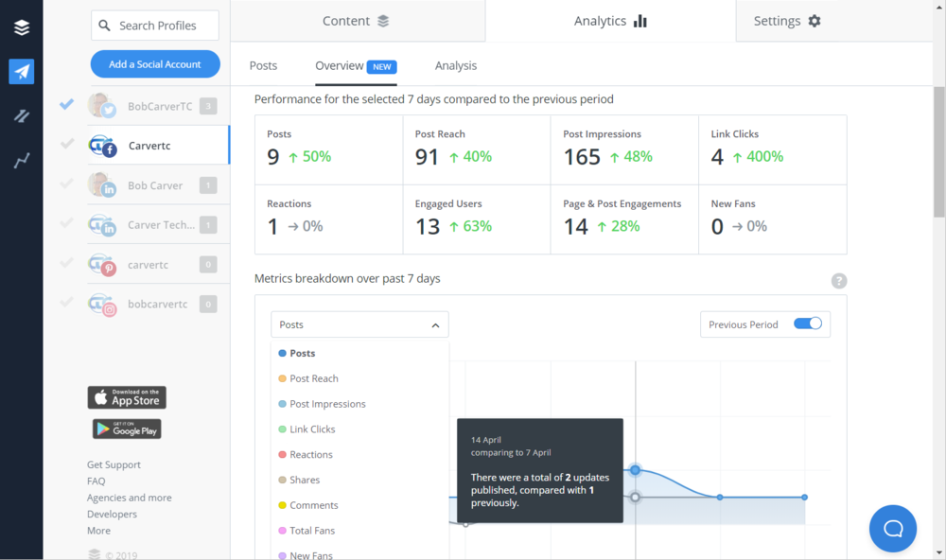Click the Analytics bar chart icon

(x=641, y=20)
